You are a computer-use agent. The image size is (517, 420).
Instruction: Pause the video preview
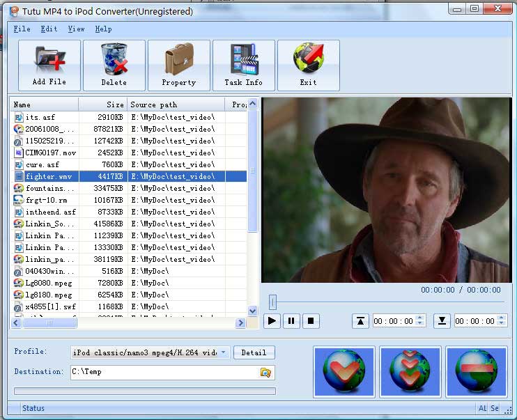291,321
